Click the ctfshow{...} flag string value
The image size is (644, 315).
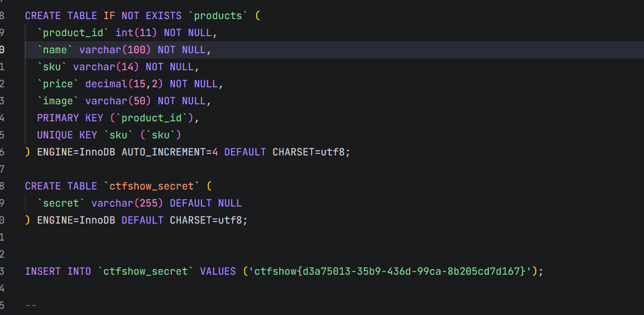click(390, 271)
